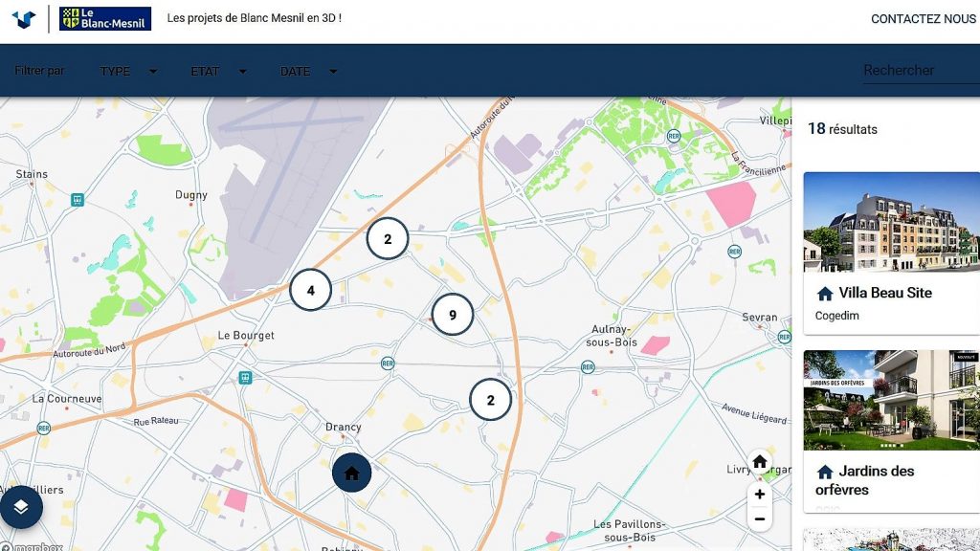Image resolution: width=980 pixels, height=551 pixels.
Task: Open the Villa Beau Site project title
Action: 885,293
